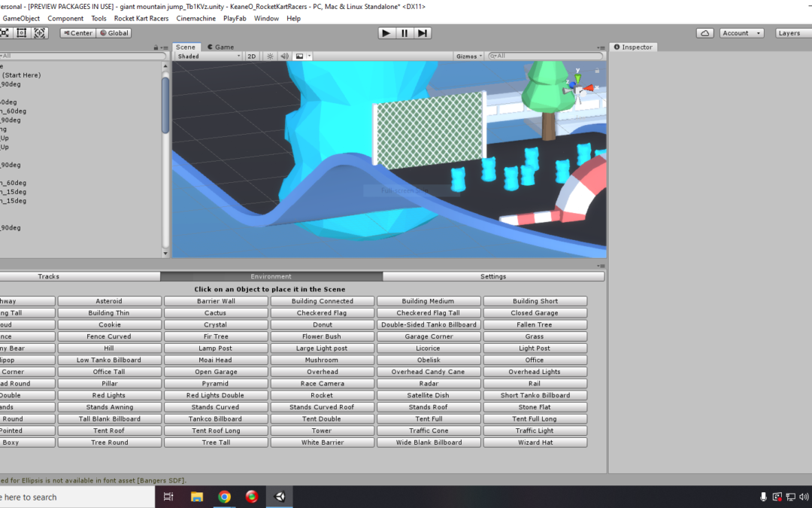Select the (Start Here) hierarchy item
The image size is (812, 508).
pos(21,75)
